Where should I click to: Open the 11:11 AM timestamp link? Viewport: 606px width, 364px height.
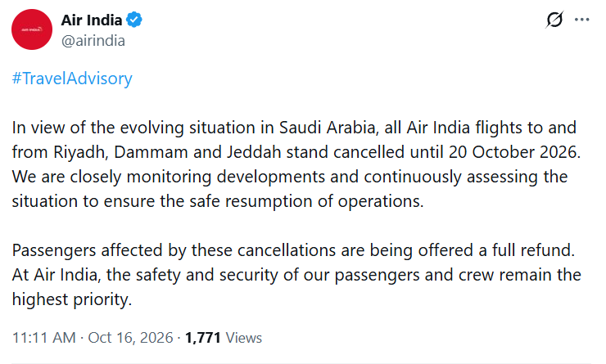point(43,338)
